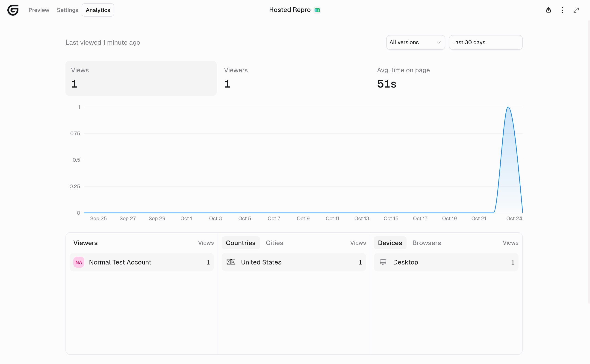Click the 0.75 y-axis label
Image resolution: width=590 pixels, height=364 pixels.
click(x=75, y=133)
